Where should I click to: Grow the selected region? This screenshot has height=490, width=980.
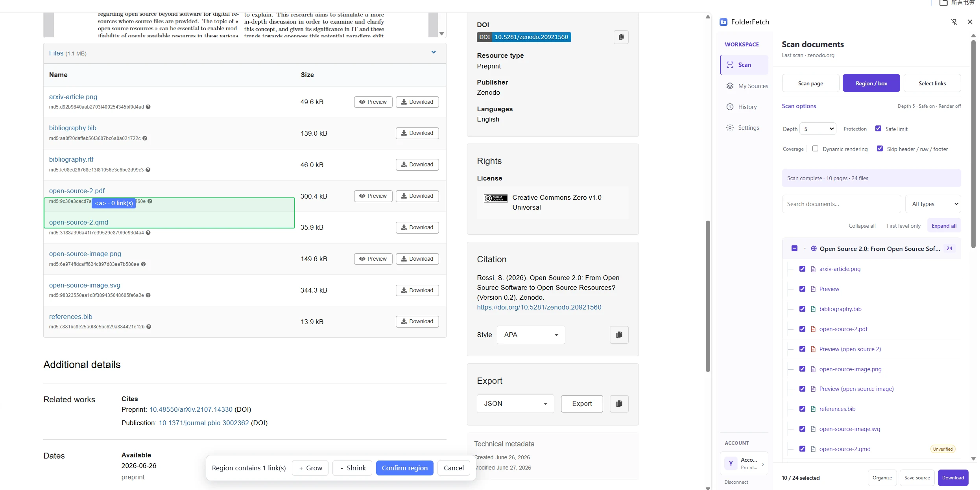pyautogui.click(x=310, y=468)
